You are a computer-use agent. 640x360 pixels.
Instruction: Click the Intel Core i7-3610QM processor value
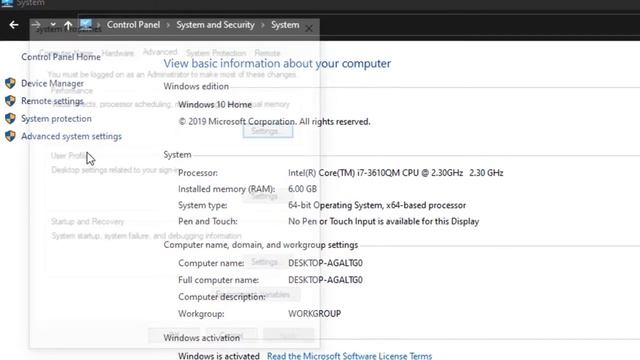(396, 173)
